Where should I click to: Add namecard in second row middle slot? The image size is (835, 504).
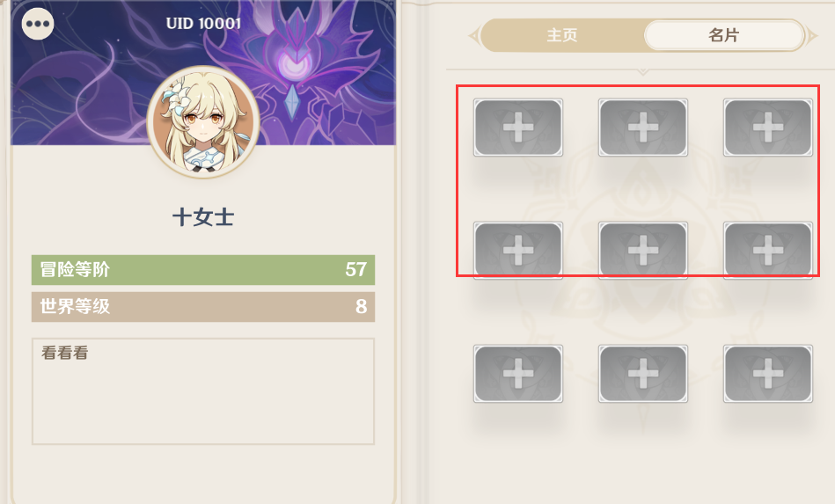coord(643,251)
